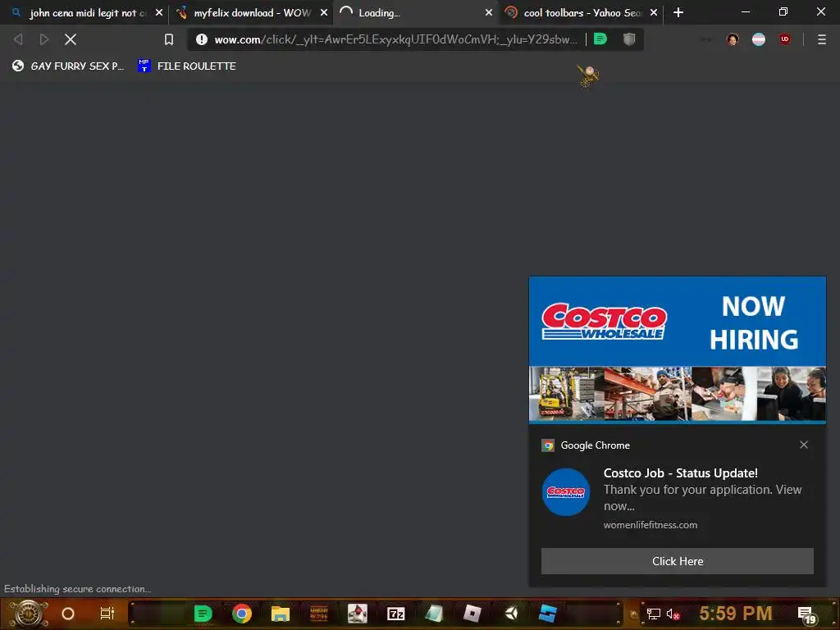Open the solitaire cards app on taskbar
The width and height of the screenshot is (840, 630).
click(x=358, y=614)
